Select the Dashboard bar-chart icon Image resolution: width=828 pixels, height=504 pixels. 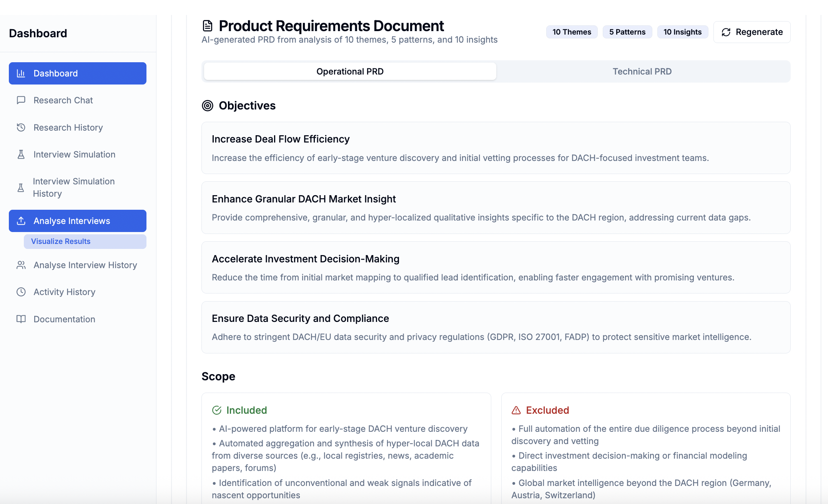point(21,73)
